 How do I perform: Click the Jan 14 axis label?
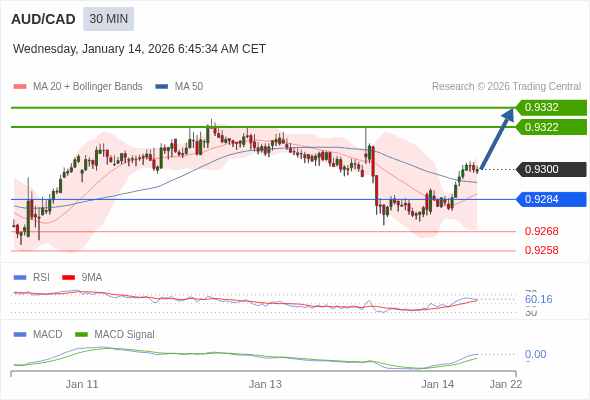[x=437, y=385]
